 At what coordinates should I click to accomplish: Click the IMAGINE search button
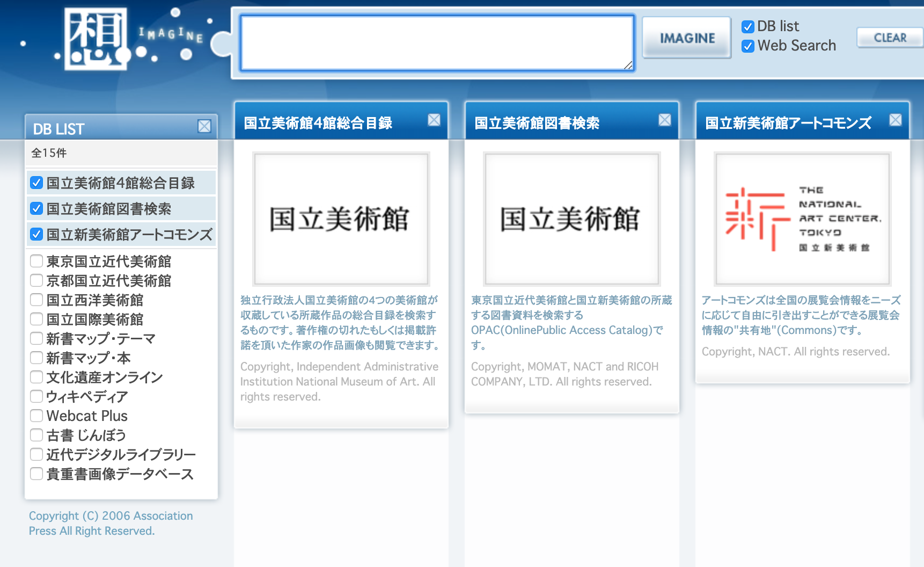click(x=687, y=38)
